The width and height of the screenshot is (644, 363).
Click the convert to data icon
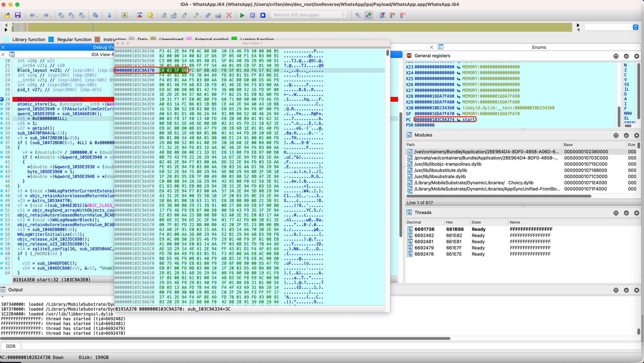pyautogui.click(x=174, y=15)
